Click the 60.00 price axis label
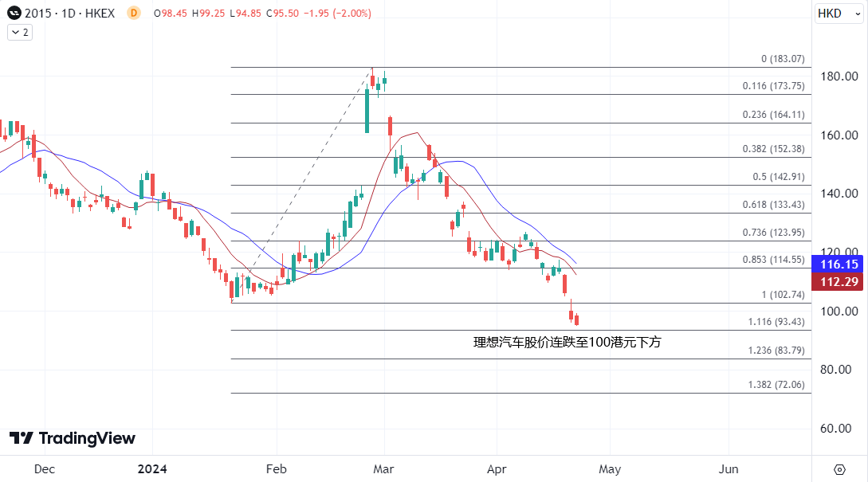Screen dimensions: 868x482 coord(836,429)
